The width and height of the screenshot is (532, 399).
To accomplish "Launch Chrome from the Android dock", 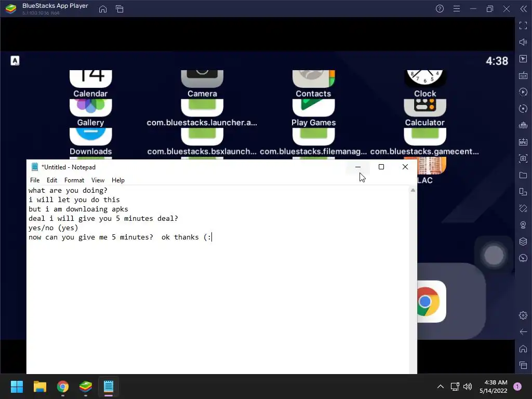I will tap(431, 301).
